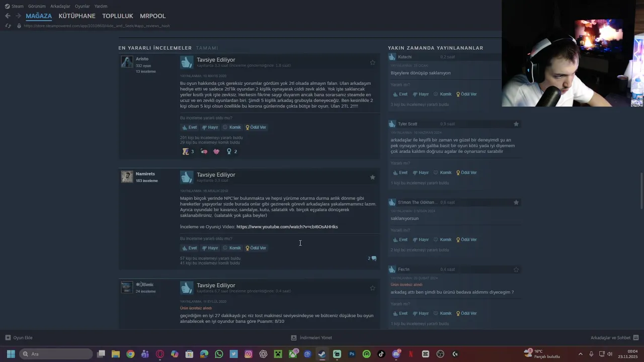Click the pink heart award icon on Aristo's review

pyautogui.click(x=216, y=151)
